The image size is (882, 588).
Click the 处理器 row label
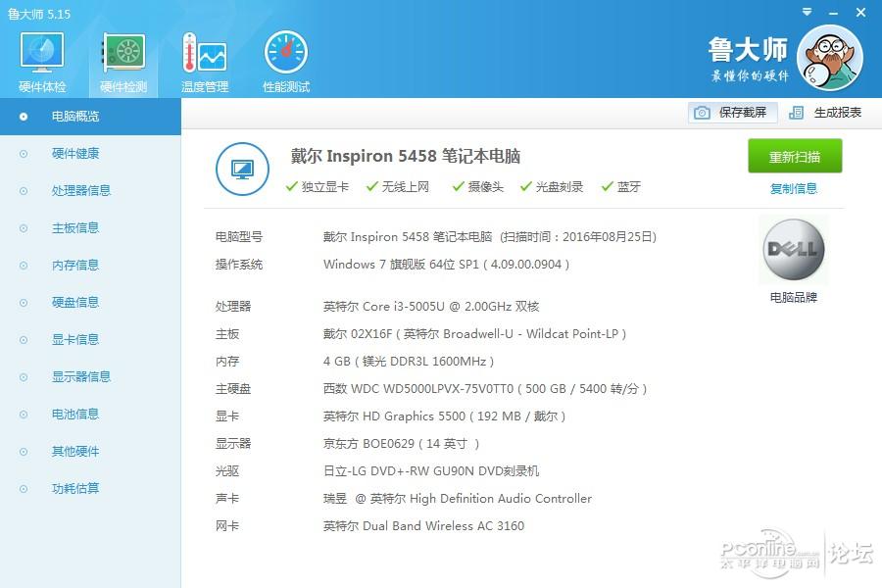click(233, 306)
